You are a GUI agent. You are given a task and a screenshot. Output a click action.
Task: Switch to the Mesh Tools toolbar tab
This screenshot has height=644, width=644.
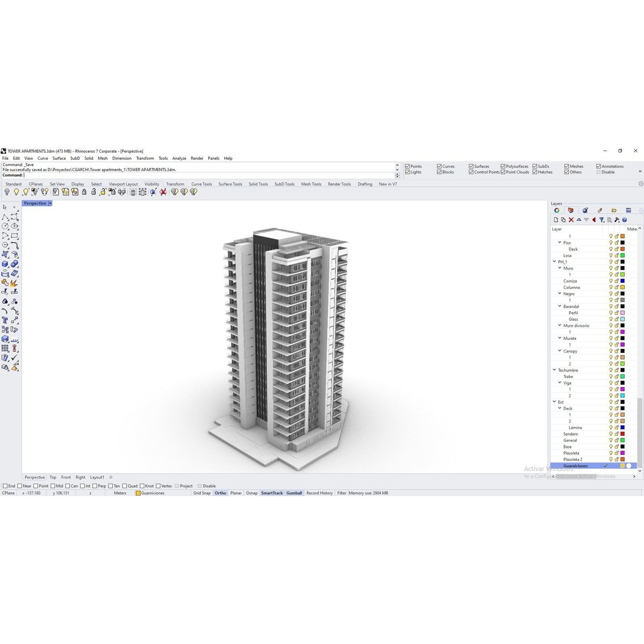[311, 184]
